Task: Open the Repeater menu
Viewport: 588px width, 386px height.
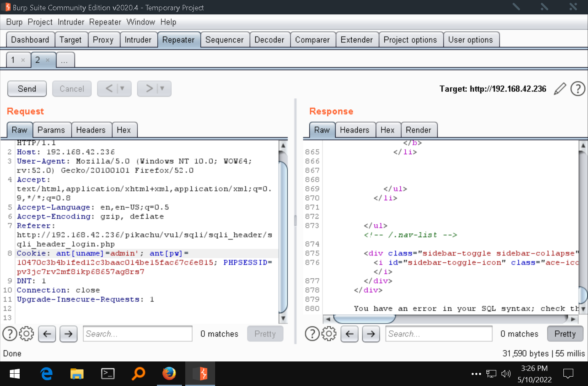Action: pos(105,22)
